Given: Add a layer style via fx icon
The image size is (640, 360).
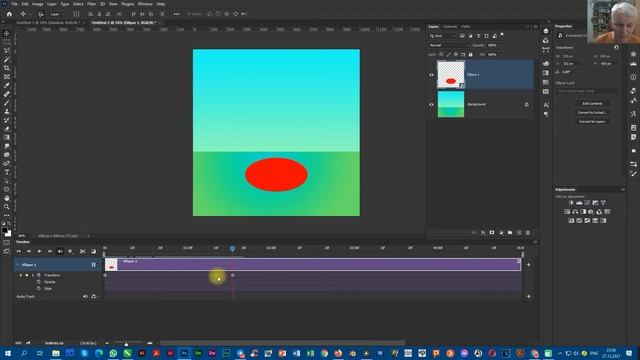Looking at the screenshot, I should point(483,233).
